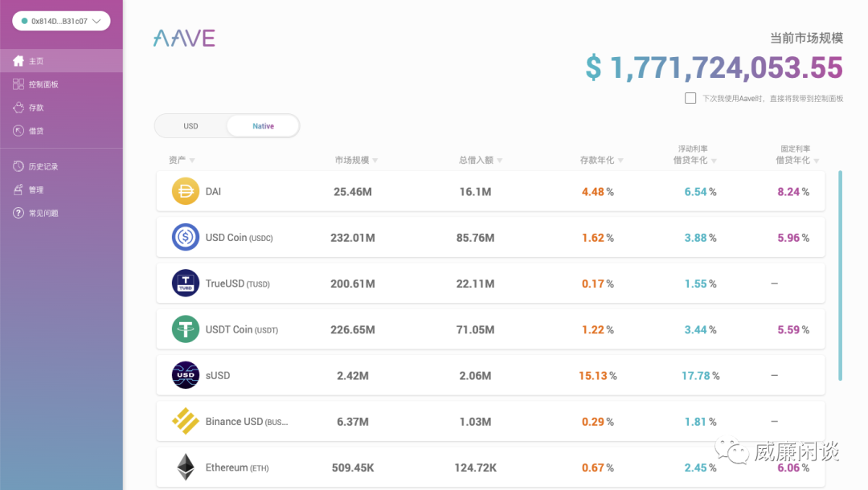The image size is (868, 490).
Task: Click DAI total borrowed 16.1M
Action: coord(475,192)
